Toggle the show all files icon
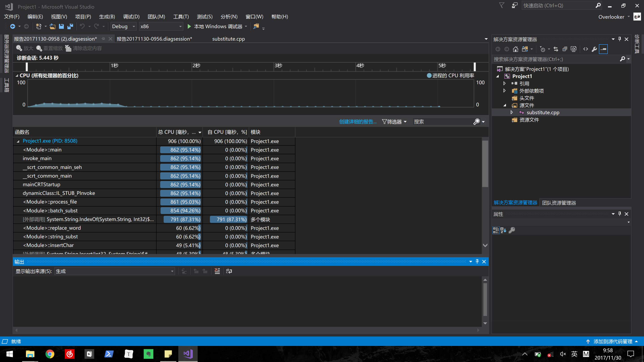 pos(574,49)
